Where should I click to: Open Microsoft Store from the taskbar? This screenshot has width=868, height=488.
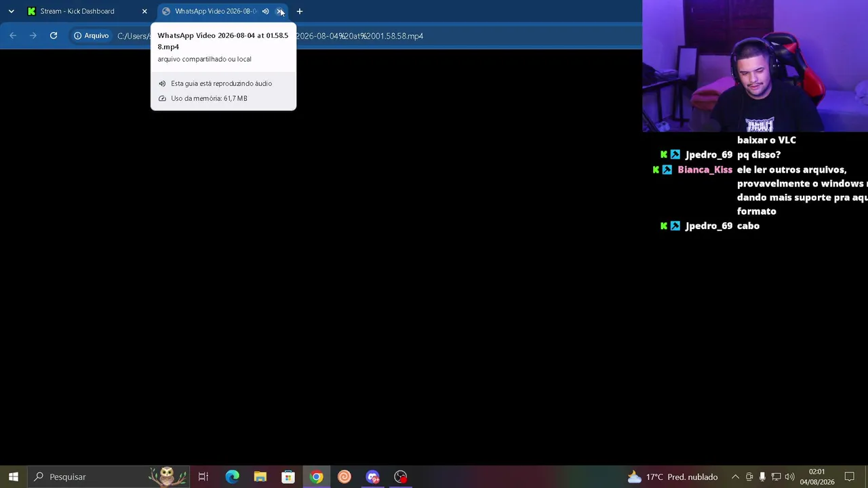point(288,476)
